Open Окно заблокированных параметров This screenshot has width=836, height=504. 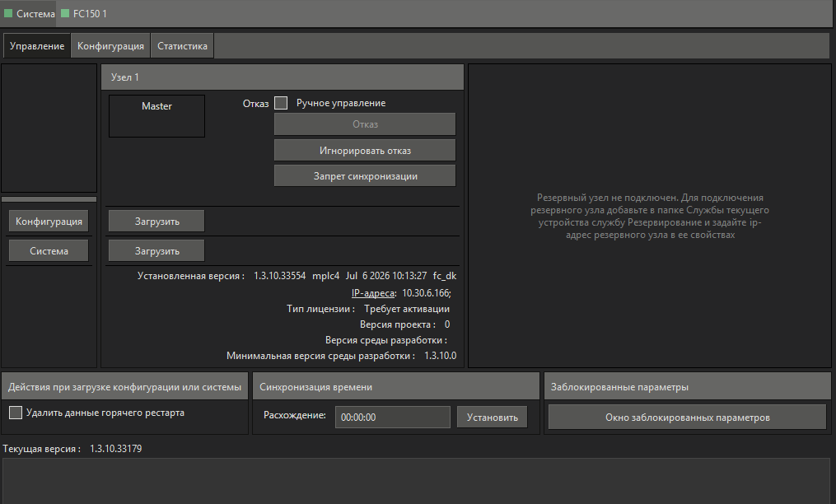pos(687,417)
